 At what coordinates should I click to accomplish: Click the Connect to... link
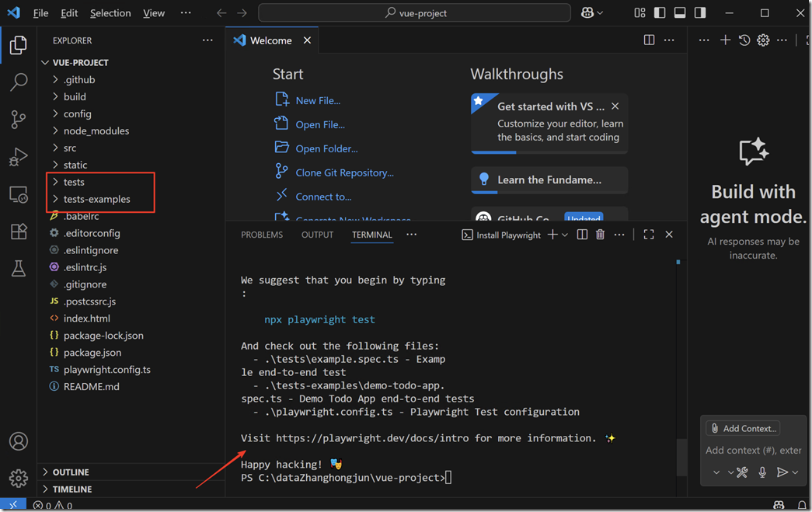click(323, 197)
